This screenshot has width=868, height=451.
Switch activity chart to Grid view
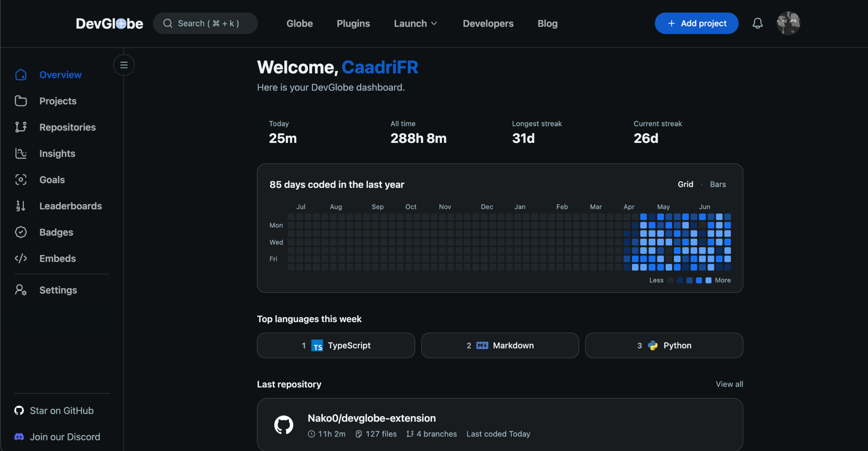coord(685,184)
